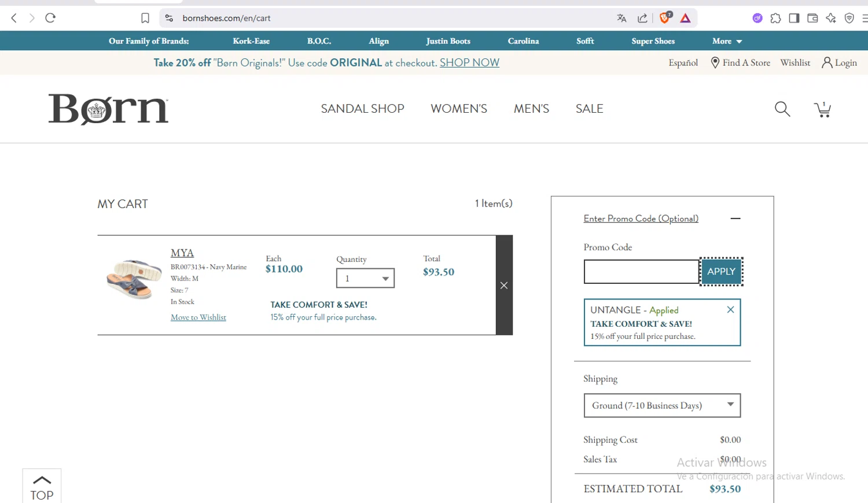
Task: Open the Brave Wallet icon
Action: coord(812,18)
